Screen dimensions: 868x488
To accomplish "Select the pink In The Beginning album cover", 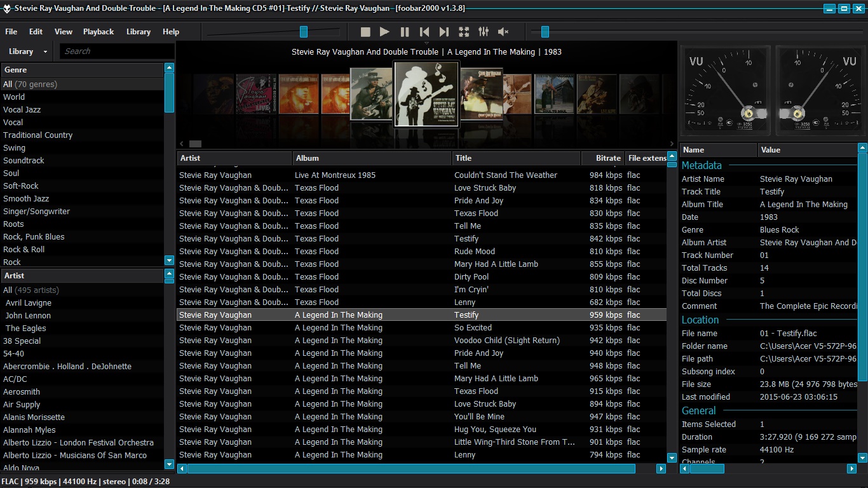I will pyautogui.click(x=256, y=95).
